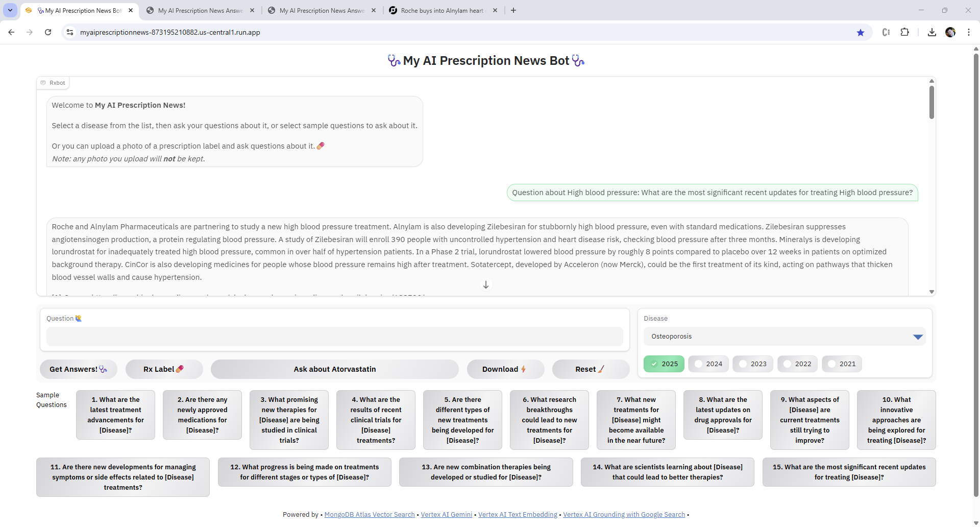This screenshot has height=527, width=980.
Task: Close the first My AI Prescription News Bot tab
Action: click(x=131, y=10)
